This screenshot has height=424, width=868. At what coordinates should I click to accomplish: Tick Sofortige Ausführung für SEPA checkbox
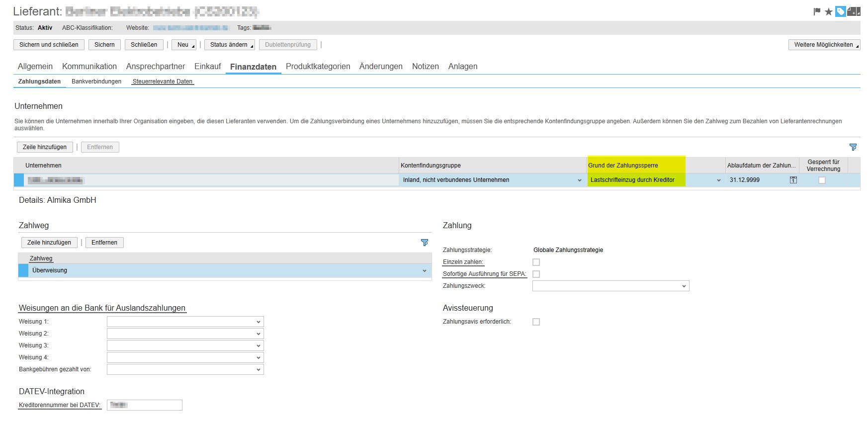coord(536,274)
